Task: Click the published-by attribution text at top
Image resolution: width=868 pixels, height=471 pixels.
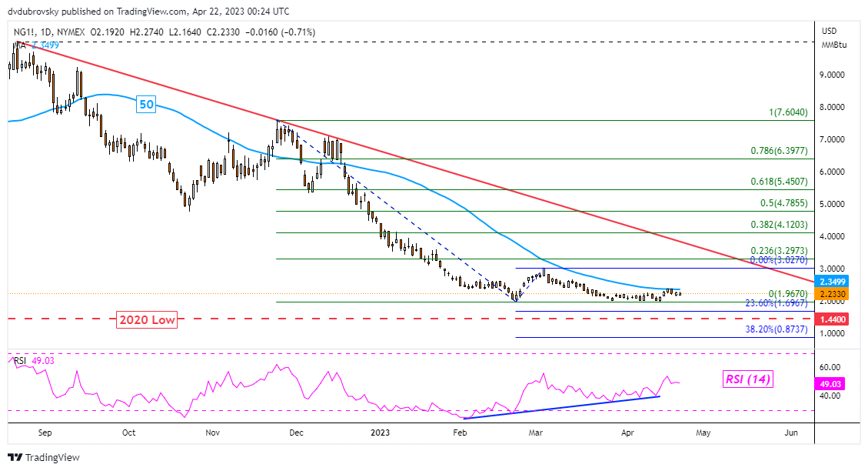Action: [148, 11]
